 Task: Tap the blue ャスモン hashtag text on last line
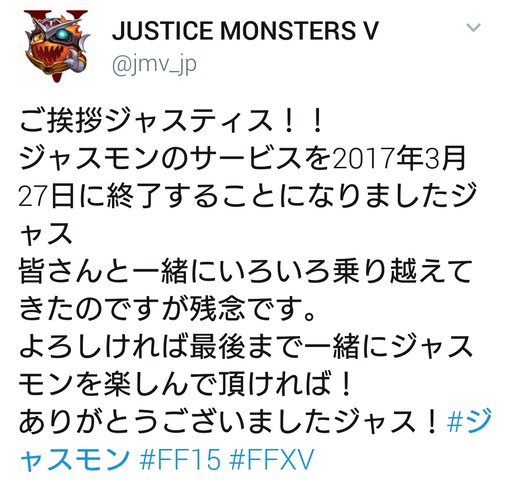[74, 459]
